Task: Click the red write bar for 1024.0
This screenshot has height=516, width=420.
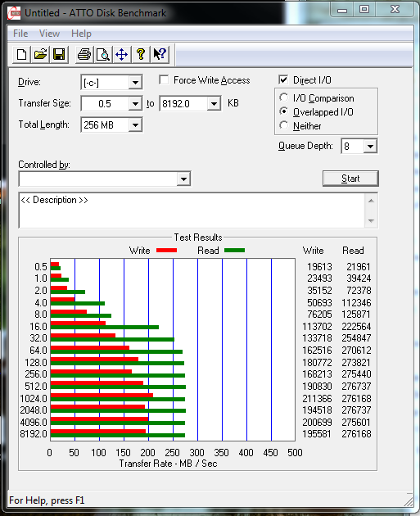Action: point(102,395)
